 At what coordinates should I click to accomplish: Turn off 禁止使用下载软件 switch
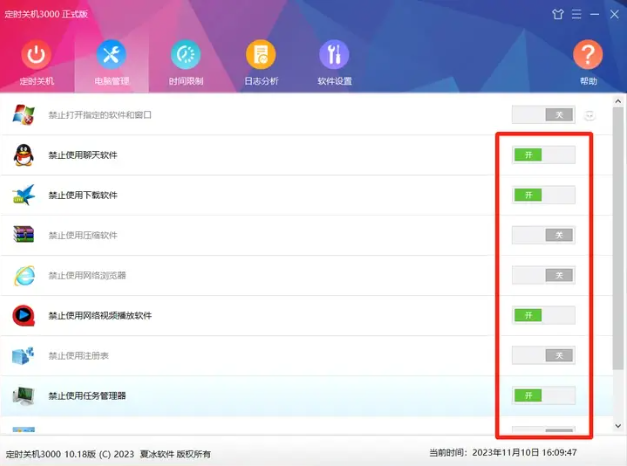point(543,195)
